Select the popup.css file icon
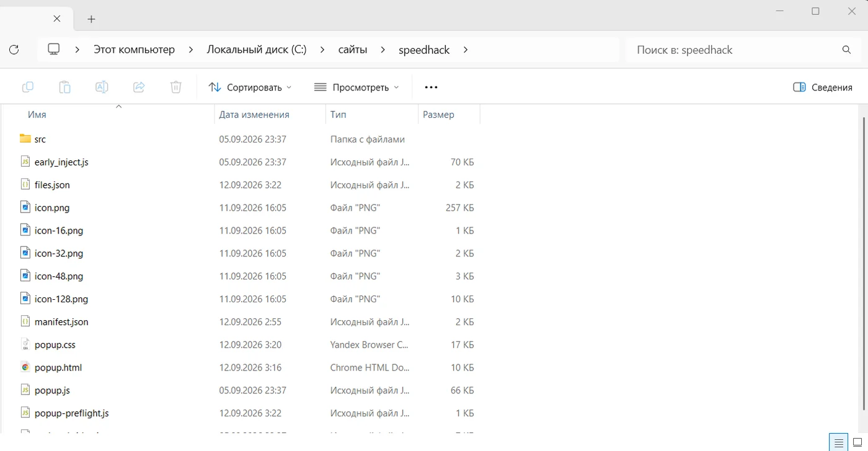Screen dimensions: 868x451 (x=25, y=344)
